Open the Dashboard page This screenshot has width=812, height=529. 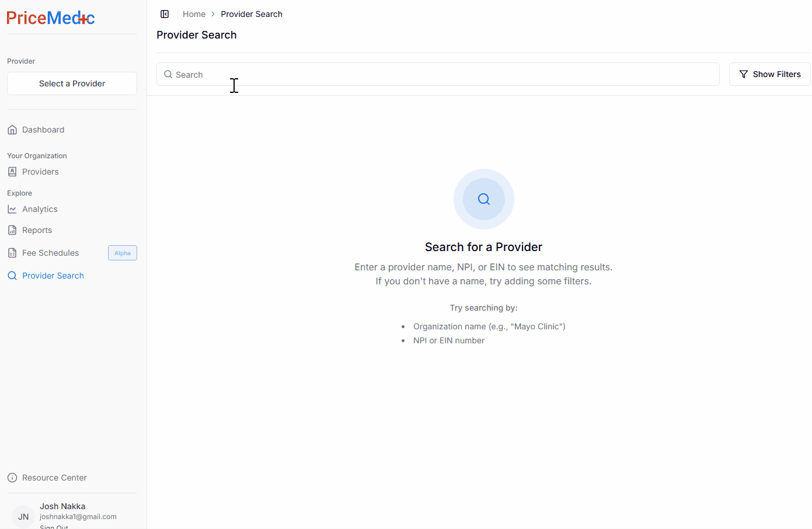43,130
